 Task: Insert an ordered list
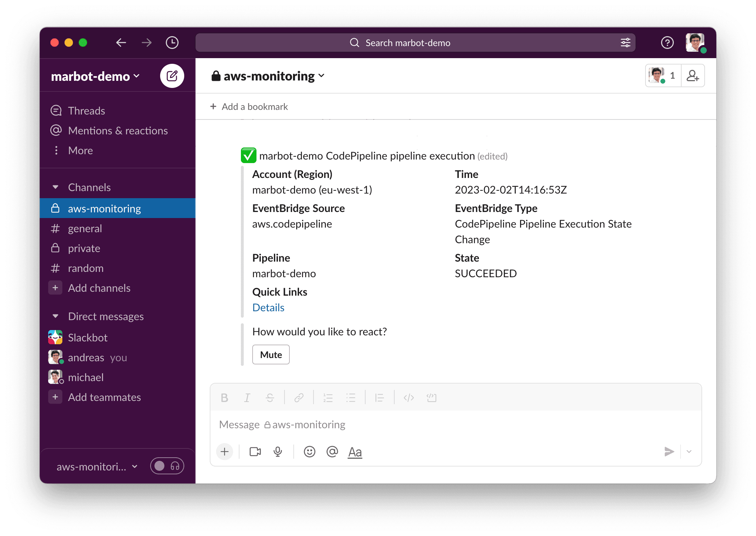[328, 398]
